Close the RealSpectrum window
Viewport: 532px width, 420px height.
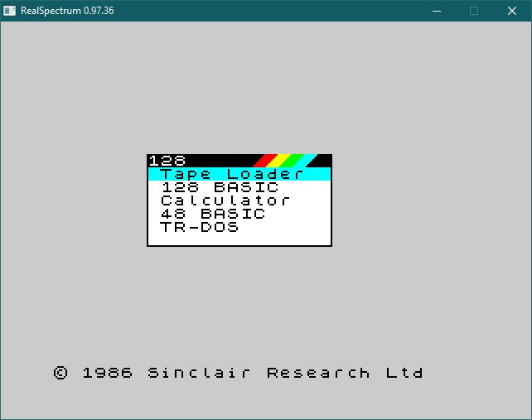[x=512, y=11]
